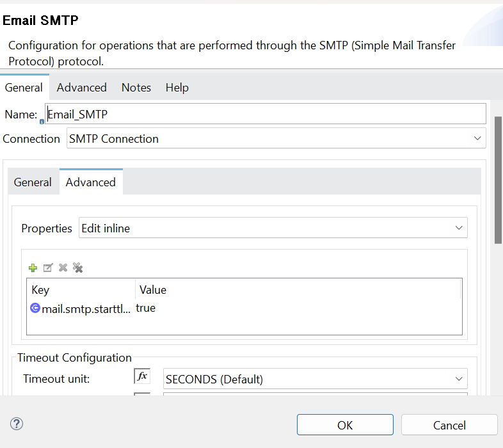This screenshot has height=448, width=503.
Task: Select the inner General connection tab
Action: pos(33,182)
